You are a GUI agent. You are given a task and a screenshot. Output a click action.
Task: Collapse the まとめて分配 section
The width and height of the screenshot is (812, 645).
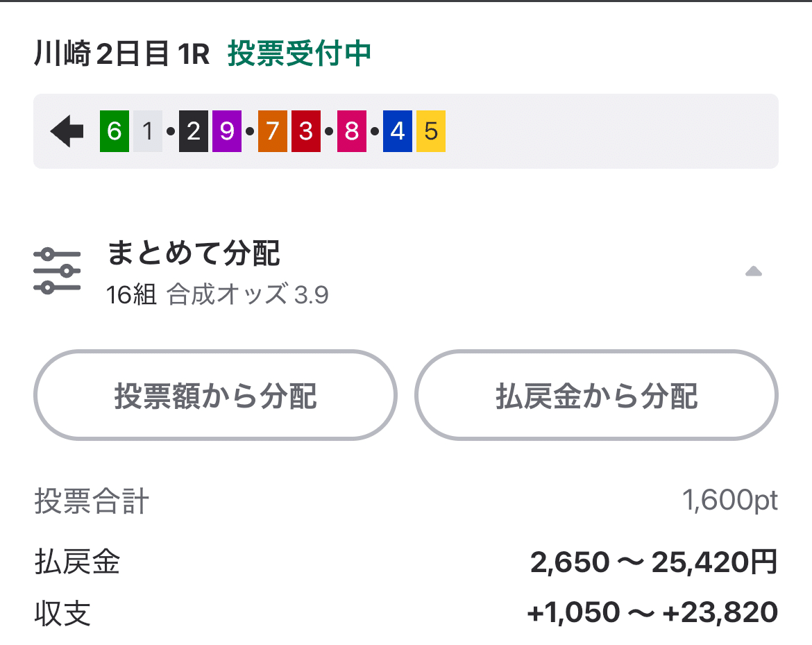click(x=754, y=271)
